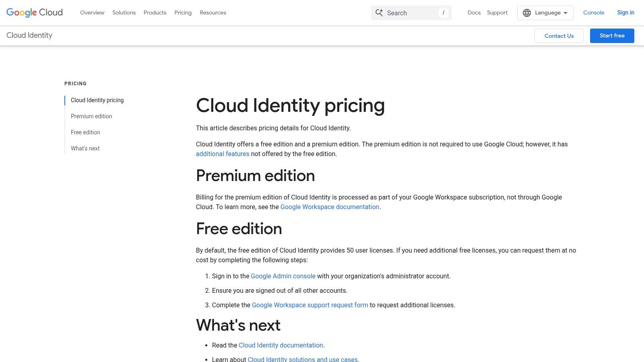Click the search sparkle magnifier icon
Image resolution: width=644 pixels, height=362 pixels.
point(379,13)
